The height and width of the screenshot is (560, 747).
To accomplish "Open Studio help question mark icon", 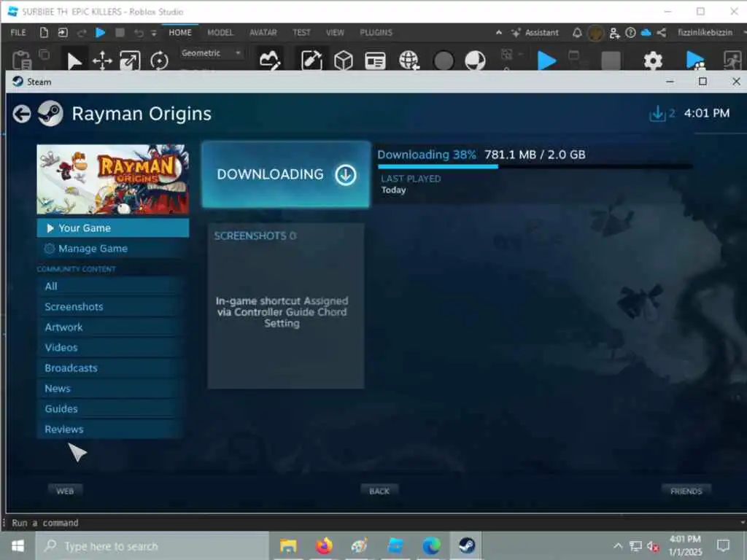I will [x=630, y=32].
